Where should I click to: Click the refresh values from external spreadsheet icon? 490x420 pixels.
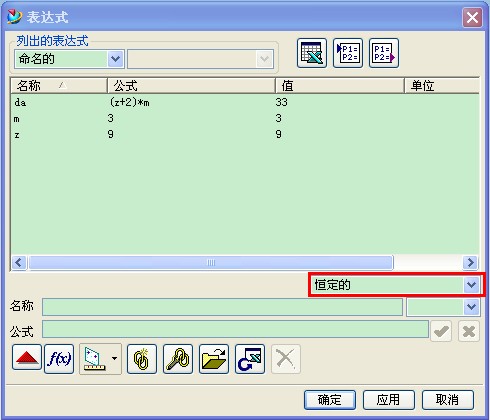tap(250, 359)
